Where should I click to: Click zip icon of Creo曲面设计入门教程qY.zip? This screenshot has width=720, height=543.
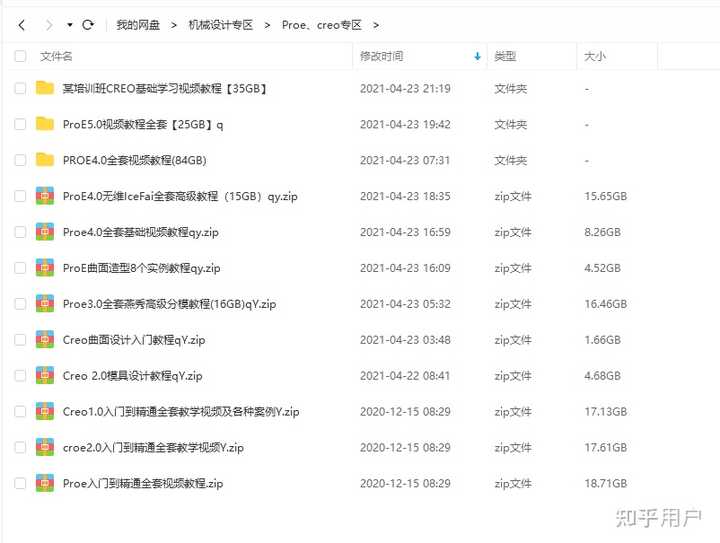(45, 340)
